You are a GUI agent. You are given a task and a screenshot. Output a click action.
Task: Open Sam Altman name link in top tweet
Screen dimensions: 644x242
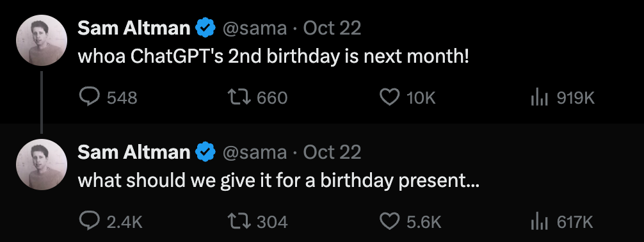134,28
